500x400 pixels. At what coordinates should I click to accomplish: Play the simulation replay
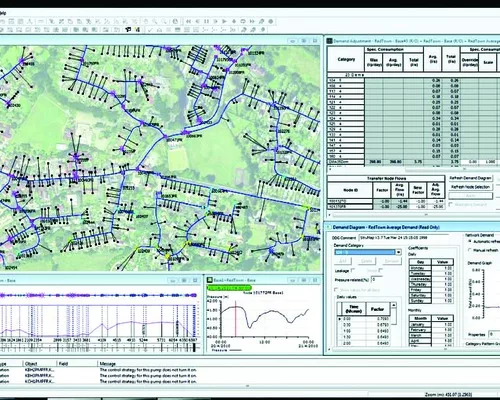click(x=225, y=21)
